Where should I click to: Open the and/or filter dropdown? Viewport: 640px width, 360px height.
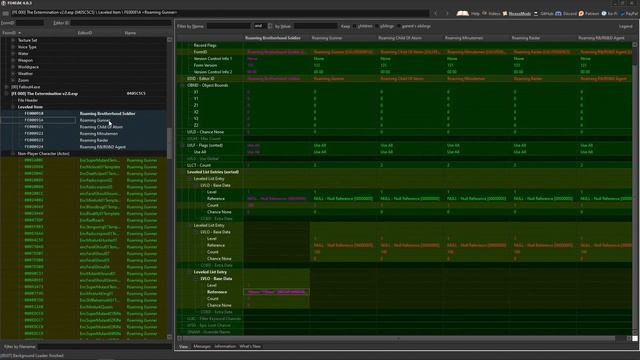click(262, 26)
